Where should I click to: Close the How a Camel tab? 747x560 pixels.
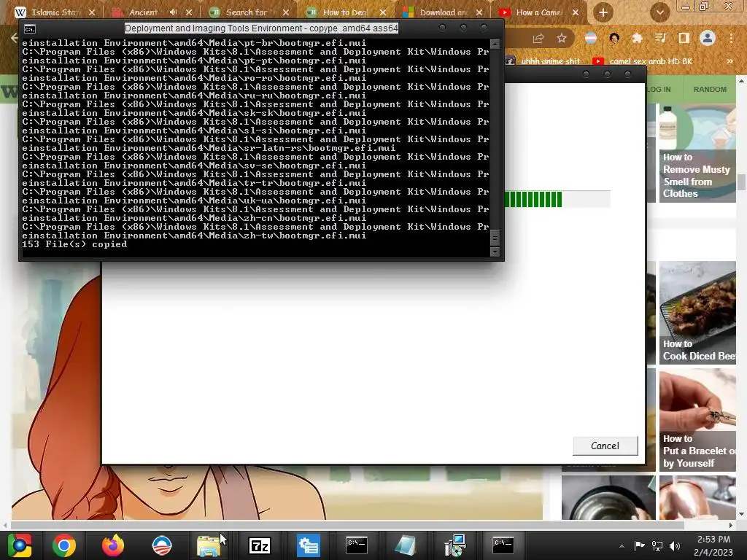pyautogui.click(x=576, y=12)
